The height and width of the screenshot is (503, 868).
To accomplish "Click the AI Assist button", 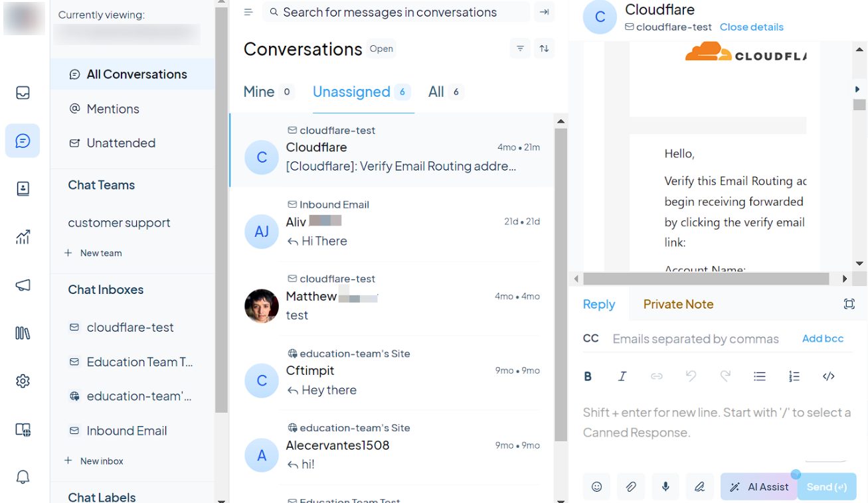I will point(758,486).
